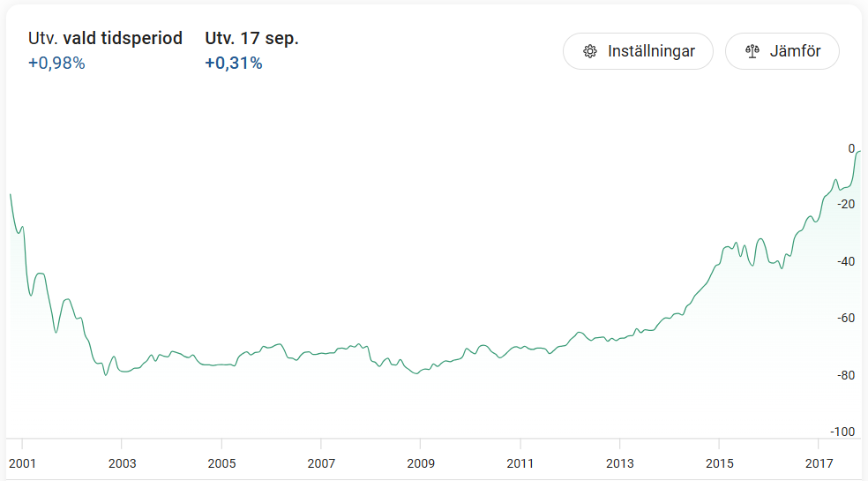The height and width of the screenshot is (481, 868).
Task: Click the 2015 label on the timeline
Action: (720, 463)
